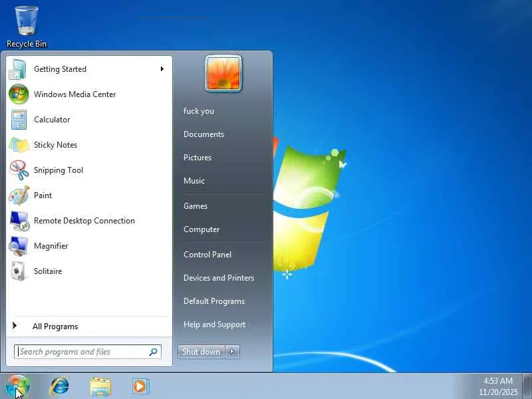This screenshot has width=532, height=399.
Task: Click the Sticky Notes icon
Action: click(x=19, y=145)
